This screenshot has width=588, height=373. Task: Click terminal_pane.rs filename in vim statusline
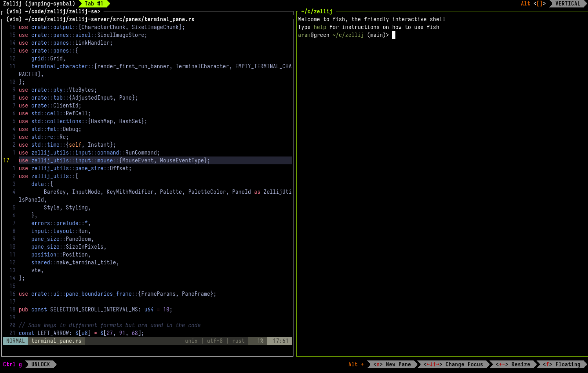[x=56, y=341]
